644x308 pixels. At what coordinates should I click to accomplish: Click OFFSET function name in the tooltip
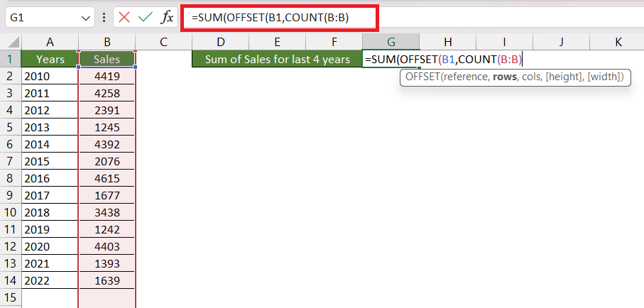422,77
